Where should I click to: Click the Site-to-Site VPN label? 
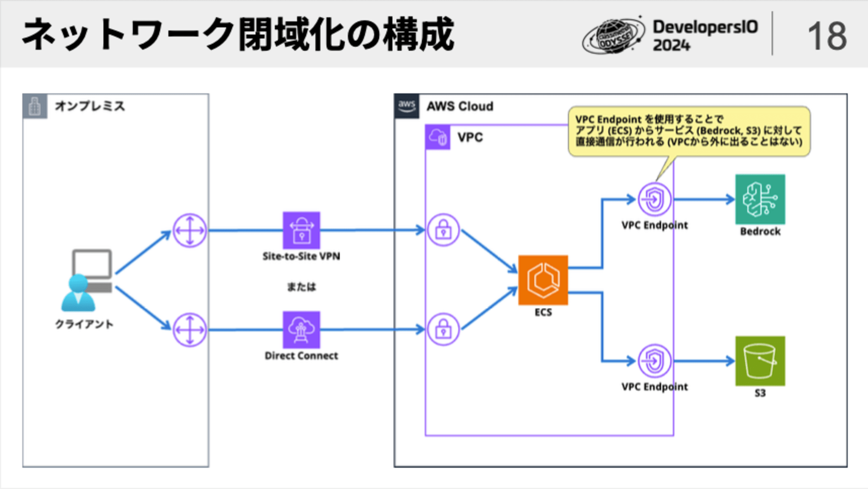(x=301, y=256)
